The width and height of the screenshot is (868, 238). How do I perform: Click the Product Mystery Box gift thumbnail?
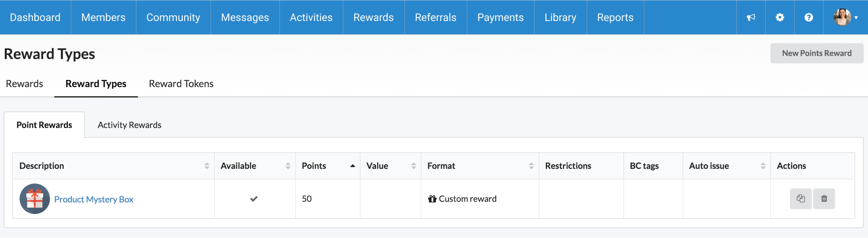click(35, 199)
